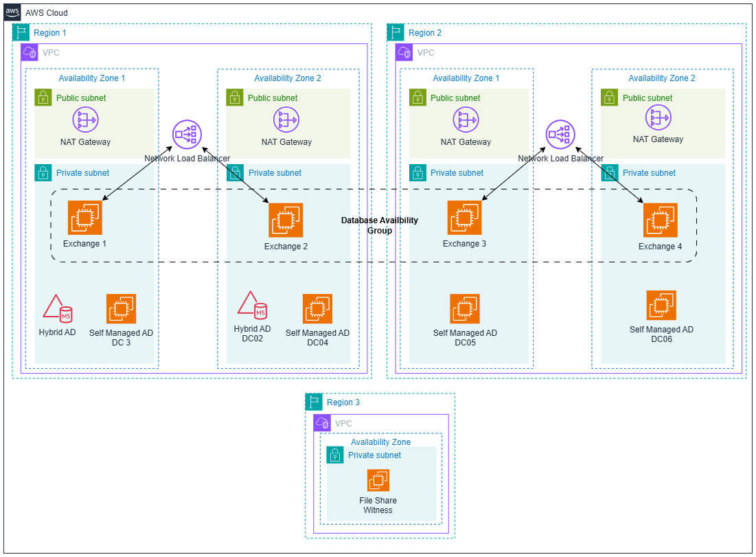
Task: Click the Self Managed AD DC05 icon
Action: [x=465, y=308]
